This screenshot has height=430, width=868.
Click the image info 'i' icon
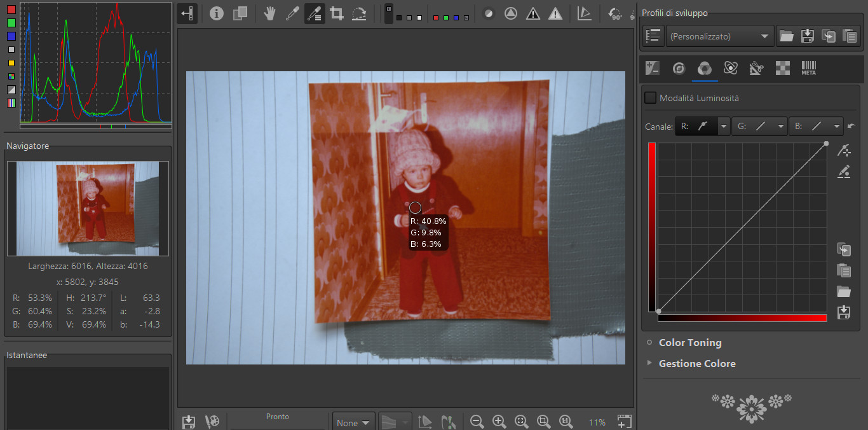217,13
